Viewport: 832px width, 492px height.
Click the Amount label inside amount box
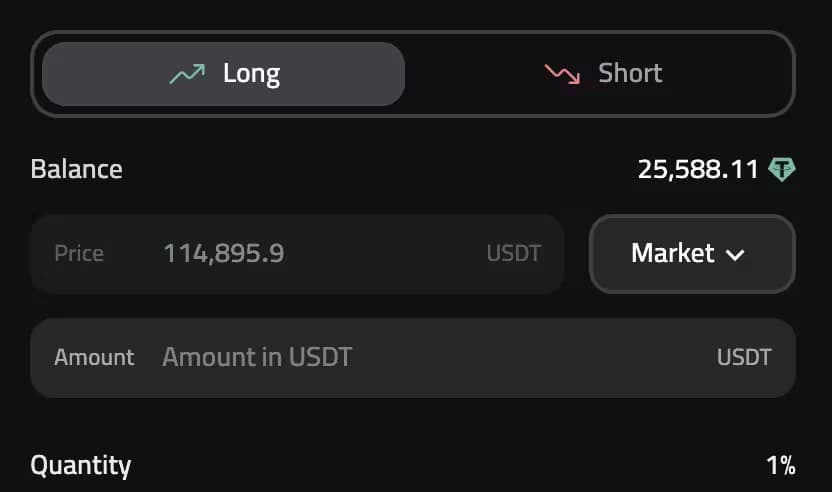pos(94,357)
